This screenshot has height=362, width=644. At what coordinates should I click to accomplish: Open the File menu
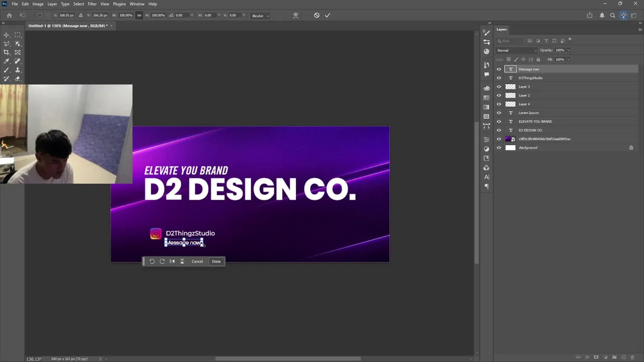pos(15,4)
